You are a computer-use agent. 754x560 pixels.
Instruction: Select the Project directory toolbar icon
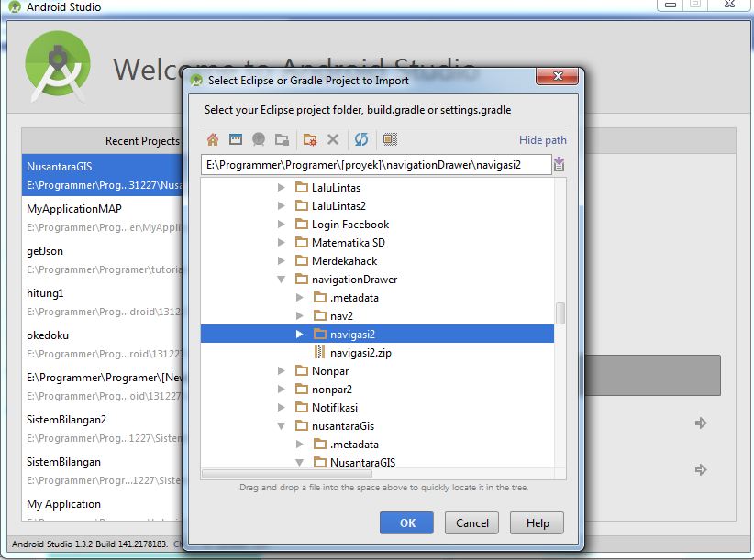tap(259, 139)
